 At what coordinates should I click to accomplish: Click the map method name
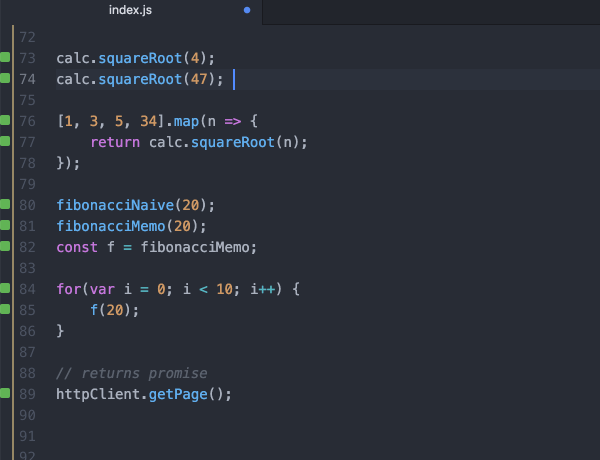pyautogui.click(x=186, y=122)
